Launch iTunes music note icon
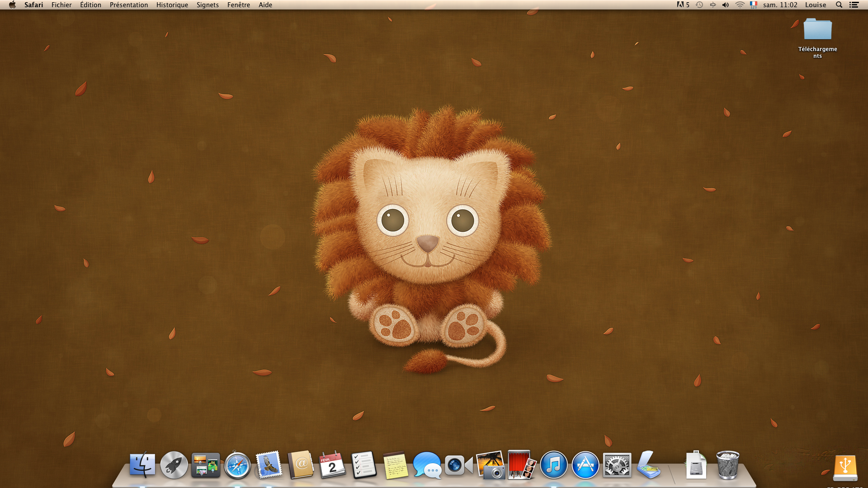The width and height of the screenshot is (868, 488). (553, 465)
